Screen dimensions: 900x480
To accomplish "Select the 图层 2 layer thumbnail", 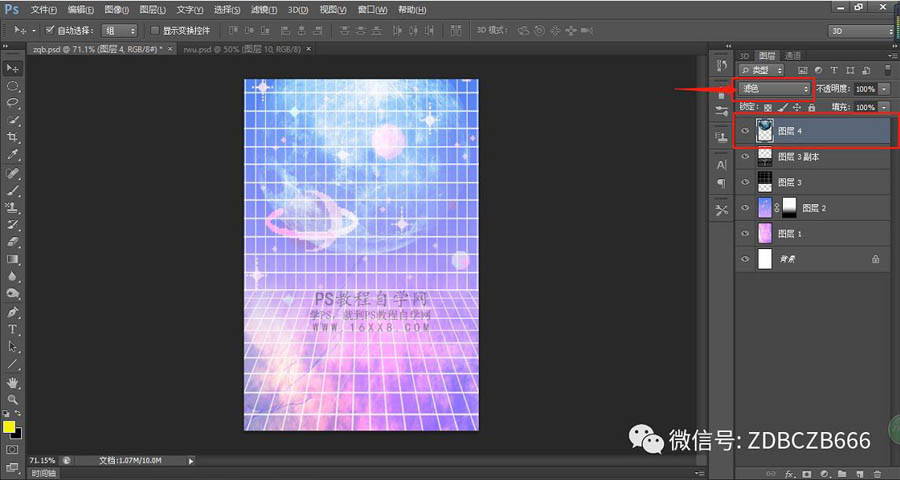I will pyautogui.click(x=766, y=208).
